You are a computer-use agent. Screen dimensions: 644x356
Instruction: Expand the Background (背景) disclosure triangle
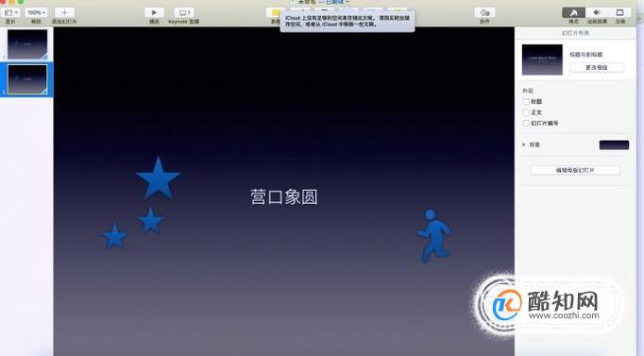pos(524,144)
